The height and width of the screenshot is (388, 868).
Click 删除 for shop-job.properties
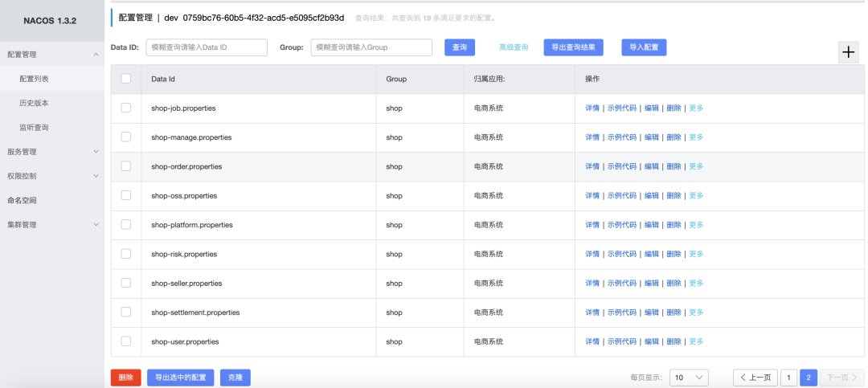[674, 108]
